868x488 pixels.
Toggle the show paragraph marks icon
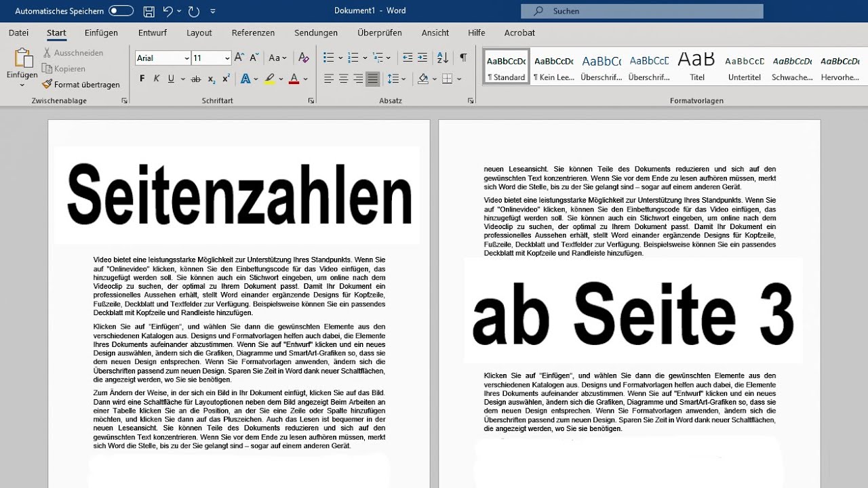(x=463, y=58)
